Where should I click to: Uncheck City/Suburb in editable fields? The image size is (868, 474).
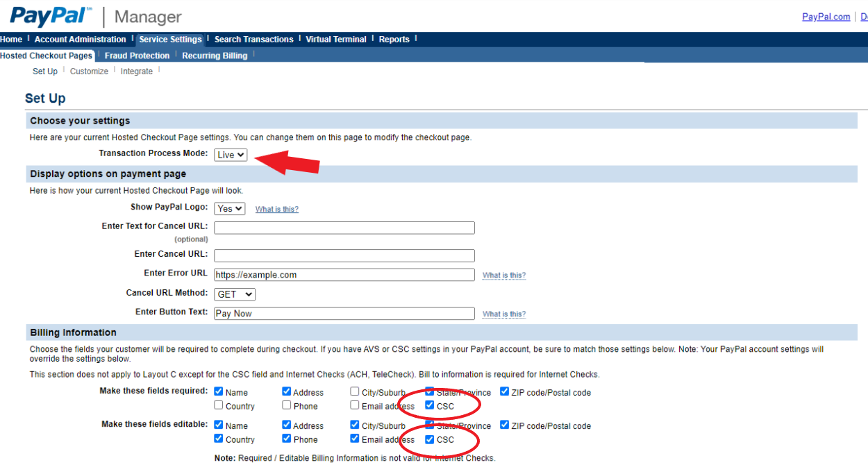pyautogui.click(x=355, y=425)
